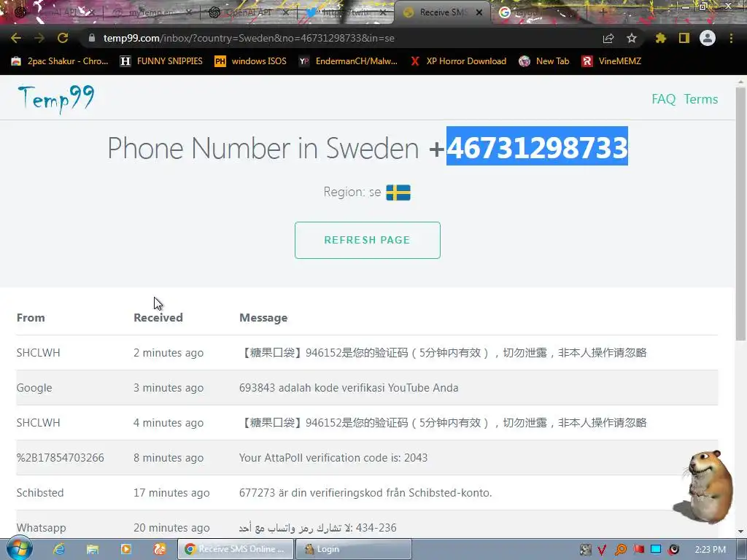This screenshot has height=560, width=747.
Task: Share this page via the share icon
Action: click(608, 38)
